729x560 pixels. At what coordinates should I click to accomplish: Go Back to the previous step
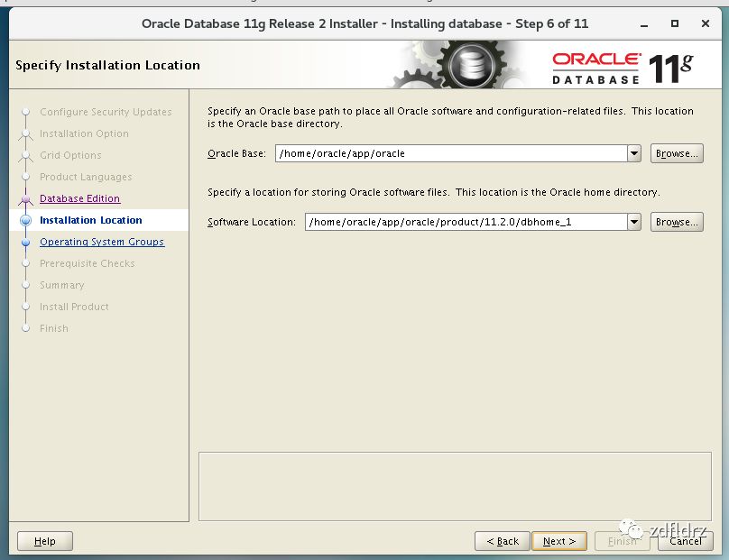[x=503, y=541]
